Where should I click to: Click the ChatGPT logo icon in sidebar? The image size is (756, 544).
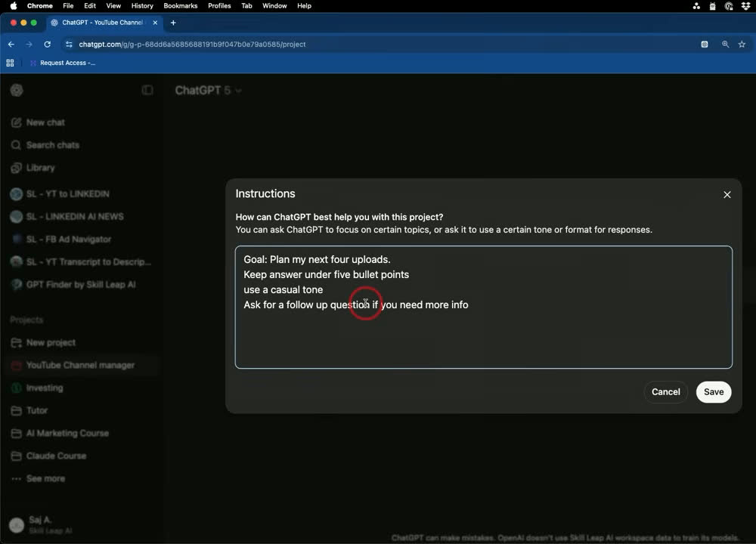[x=17, y=90]
